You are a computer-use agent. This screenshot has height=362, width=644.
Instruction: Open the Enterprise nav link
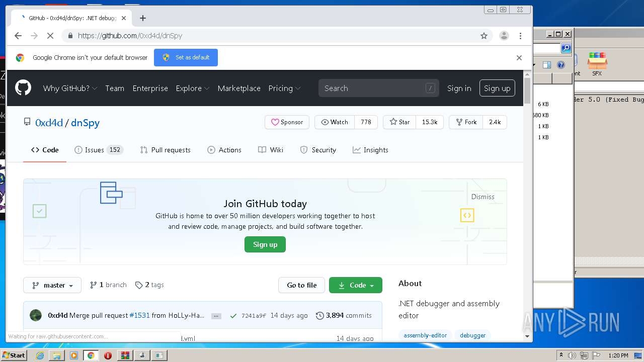coord(150,88)
